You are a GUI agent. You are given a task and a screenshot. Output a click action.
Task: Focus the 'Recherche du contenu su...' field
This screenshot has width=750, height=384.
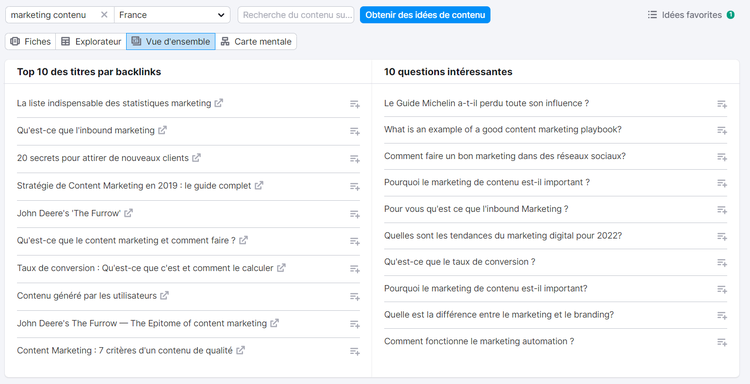pyautogui.click(x=296, y=15)
